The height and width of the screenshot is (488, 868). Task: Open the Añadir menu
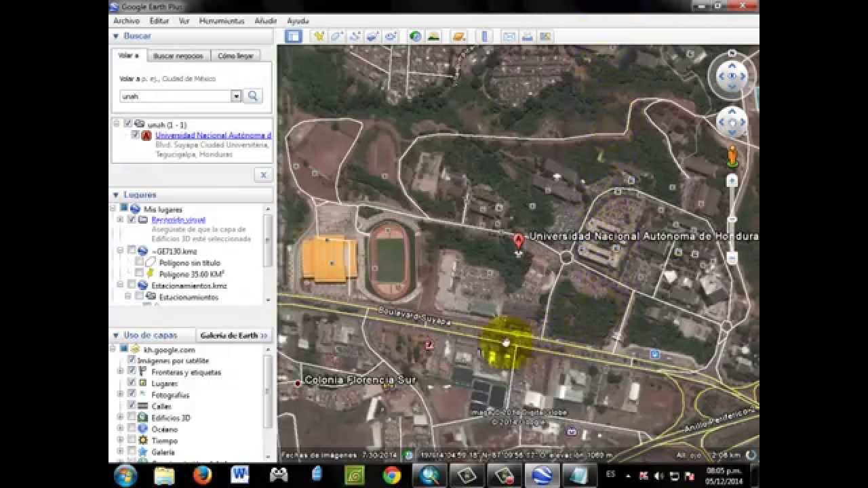pyautogui.click(x=265, y=21)
